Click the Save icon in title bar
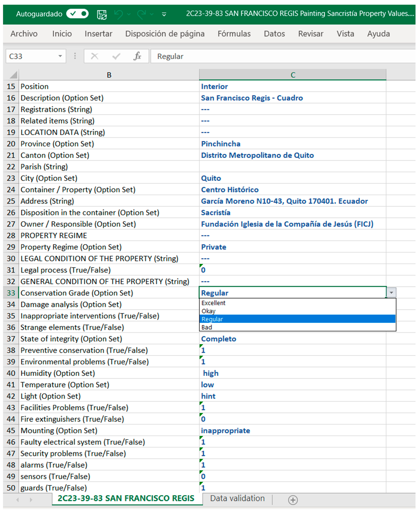This screenshot has height=512, width=420. coord(102,15)
